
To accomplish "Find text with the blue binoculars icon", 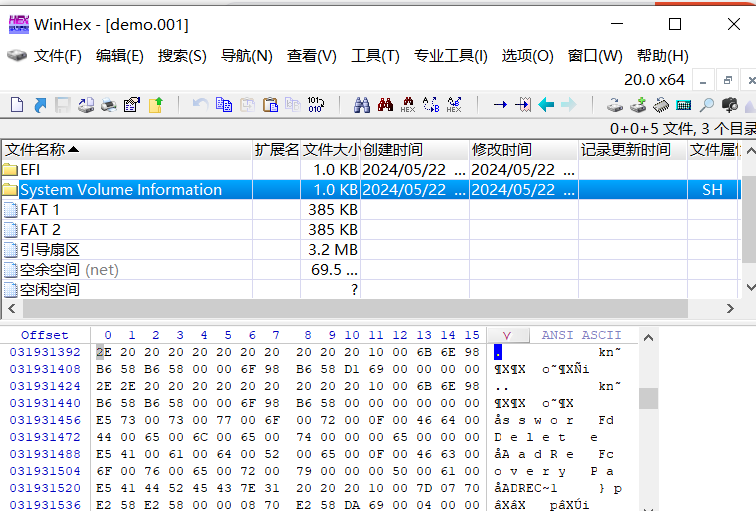I will 362,105.
